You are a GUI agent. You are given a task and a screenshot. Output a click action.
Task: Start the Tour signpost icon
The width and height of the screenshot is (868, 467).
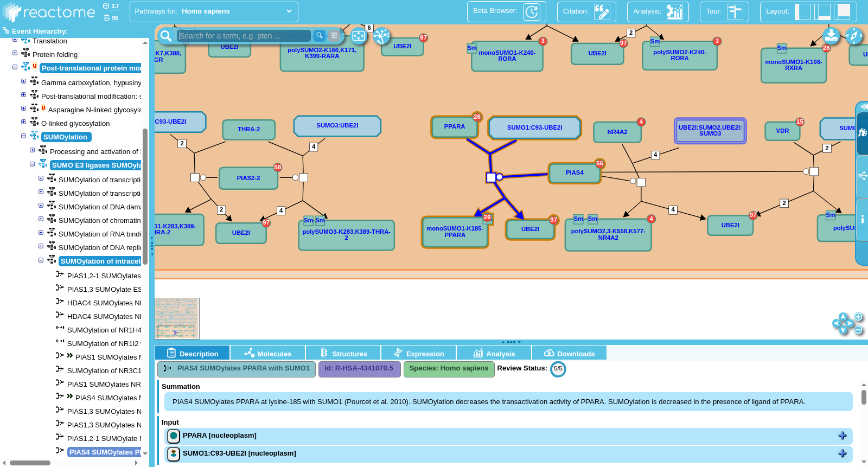pyautogui.click(x=735, y=11)
